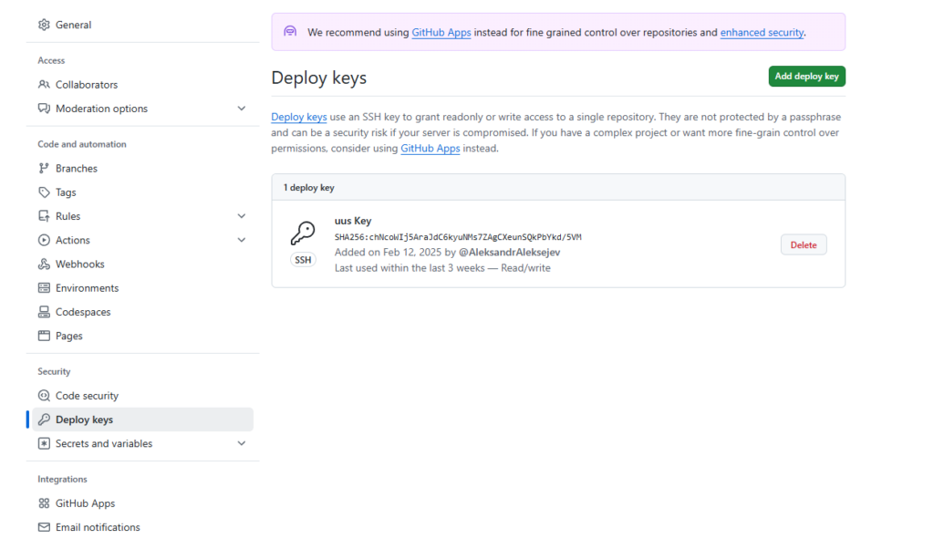The height and width of the screenshot is (560, 934).
Task: Click the Rules icon in sidebar
Action: point(44,215)
